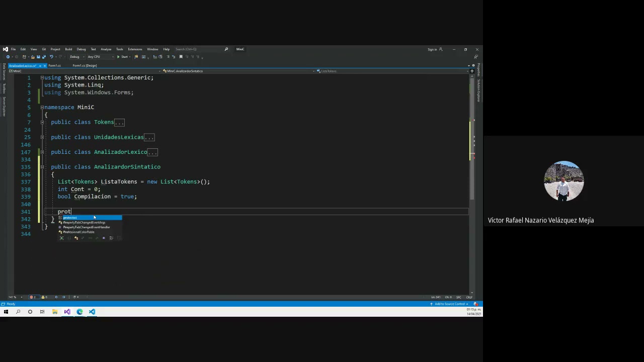Click the split editor icon above the scrollbar
This screenshot has height=362, width=644.
click(x=472, y=71)
